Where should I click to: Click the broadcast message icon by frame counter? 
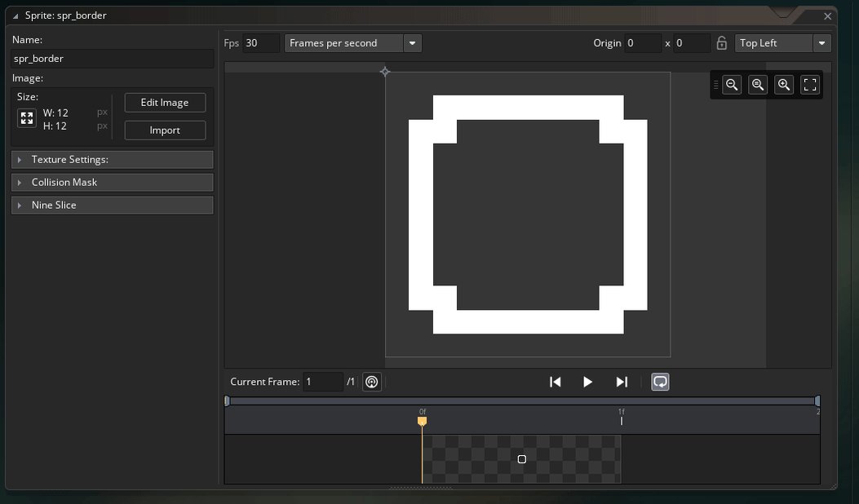pos(372,382)
